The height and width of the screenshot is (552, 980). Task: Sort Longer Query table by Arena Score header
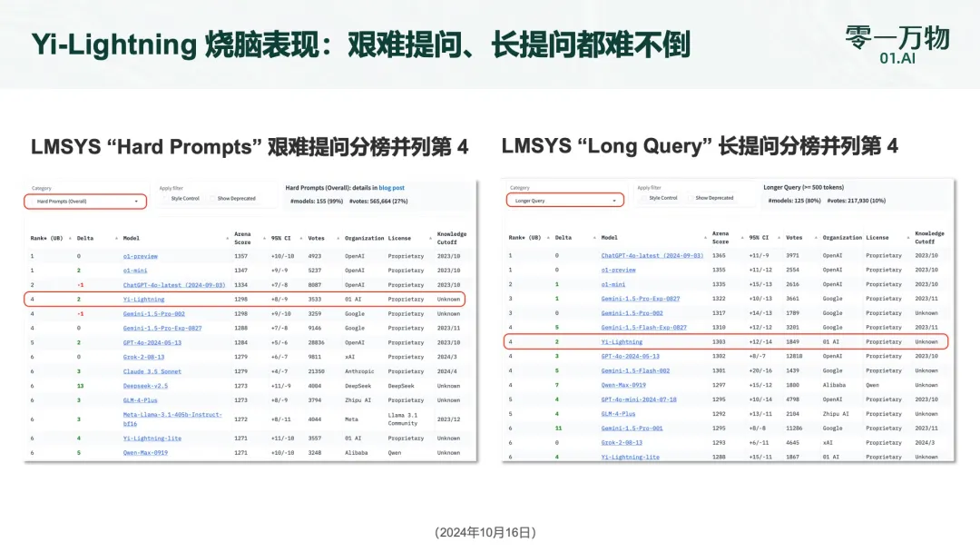720,238
